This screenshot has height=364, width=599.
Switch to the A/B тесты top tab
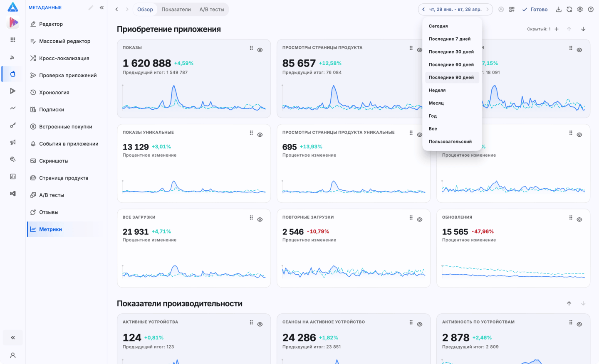(212, 9)
